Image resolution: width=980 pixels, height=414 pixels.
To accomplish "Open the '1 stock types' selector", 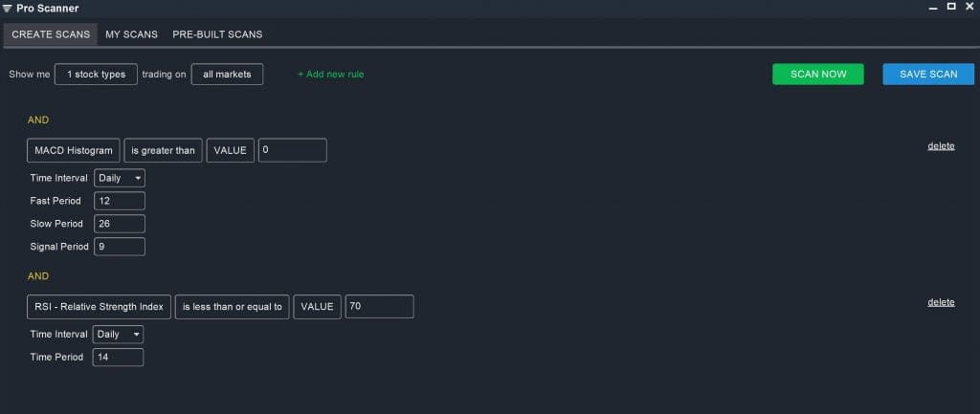I will (x=97, y=75).
